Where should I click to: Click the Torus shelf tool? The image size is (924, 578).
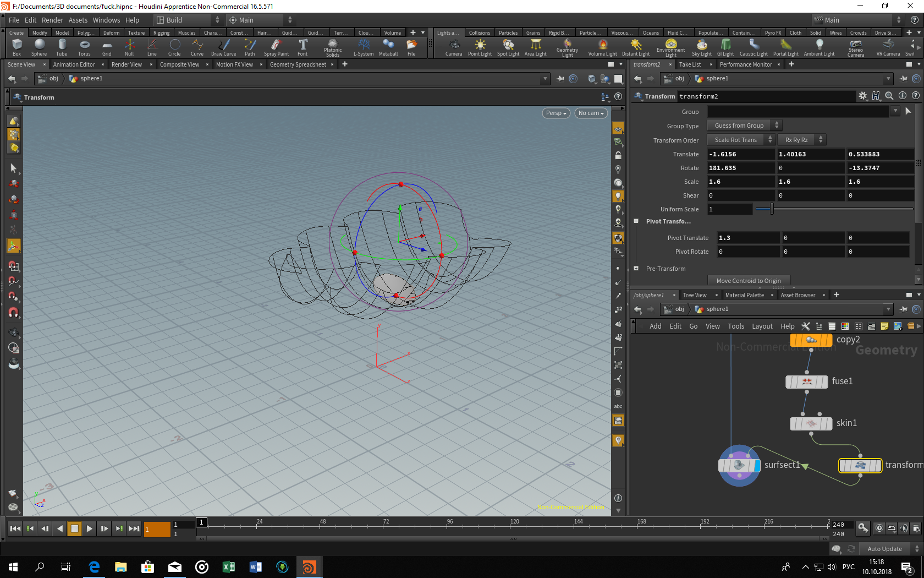(84, 47)
